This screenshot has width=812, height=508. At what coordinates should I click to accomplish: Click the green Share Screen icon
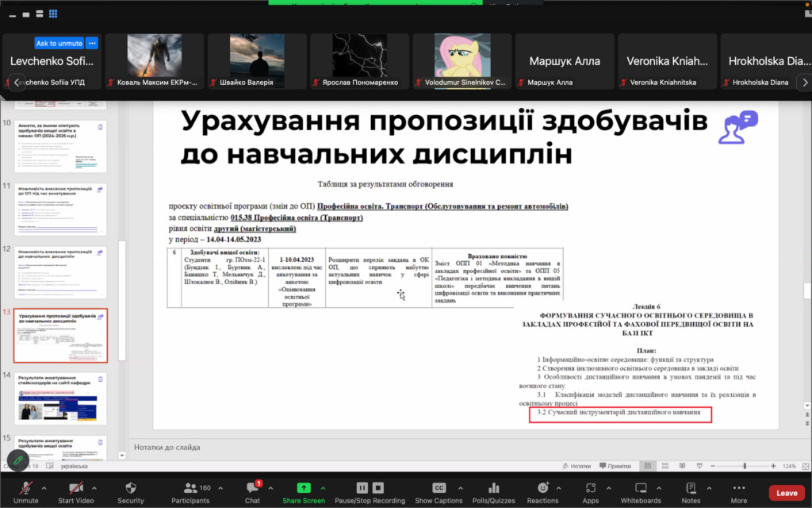304,487
